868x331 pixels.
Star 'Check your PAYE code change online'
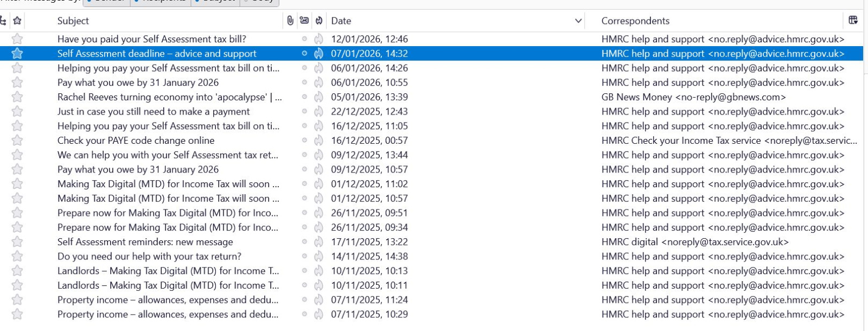coord(17,141)
